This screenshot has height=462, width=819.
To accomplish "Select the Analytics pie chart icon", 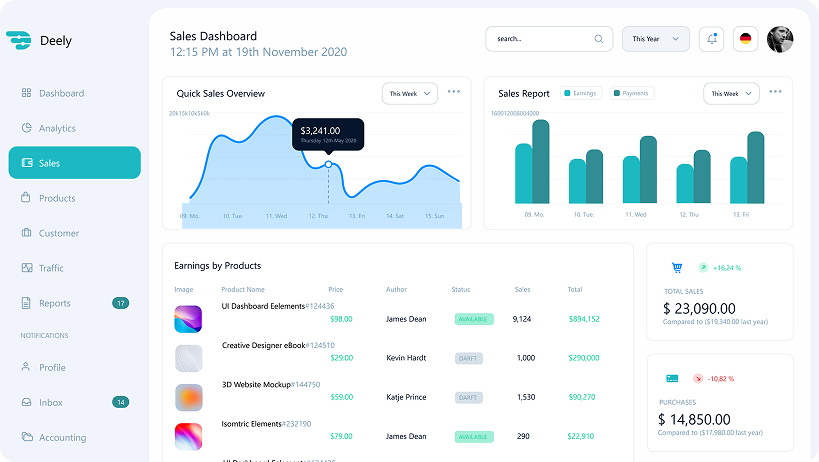I will pyautogui.click(x=26, y=128).
